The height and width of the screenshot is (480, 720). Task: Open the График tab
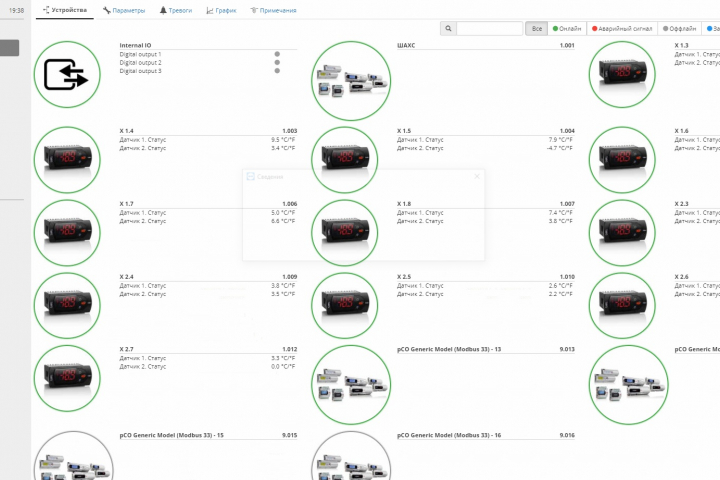click(221, 10)
